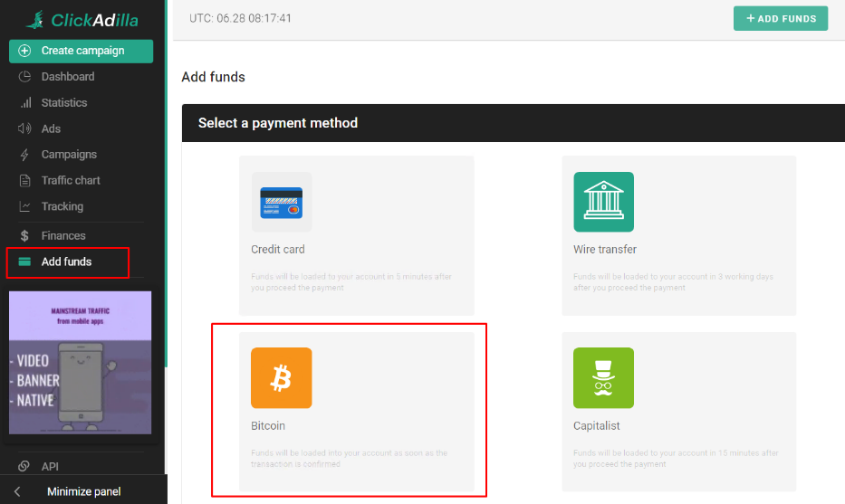Screen dimensions: 845x504
Task: Click the orange Bitcoin icon
Action: pos(282,378)
